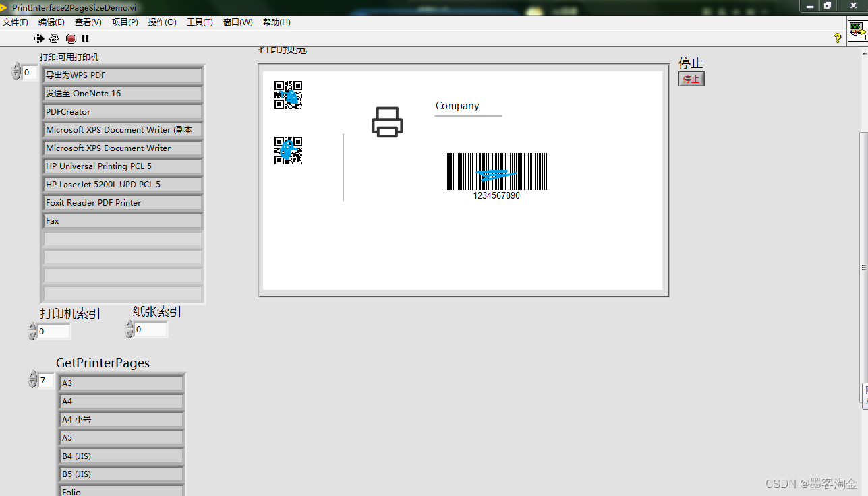Click the 1234567890 barcode in the preview
This screenshot has width=868, height=496.
pos(496,176)
